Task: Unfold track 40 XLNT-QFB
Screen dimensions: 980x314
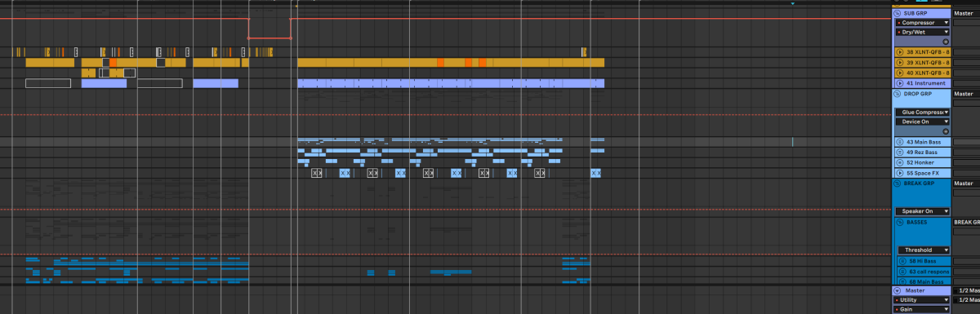Action: pyautogui.click(x=900, y=73)
